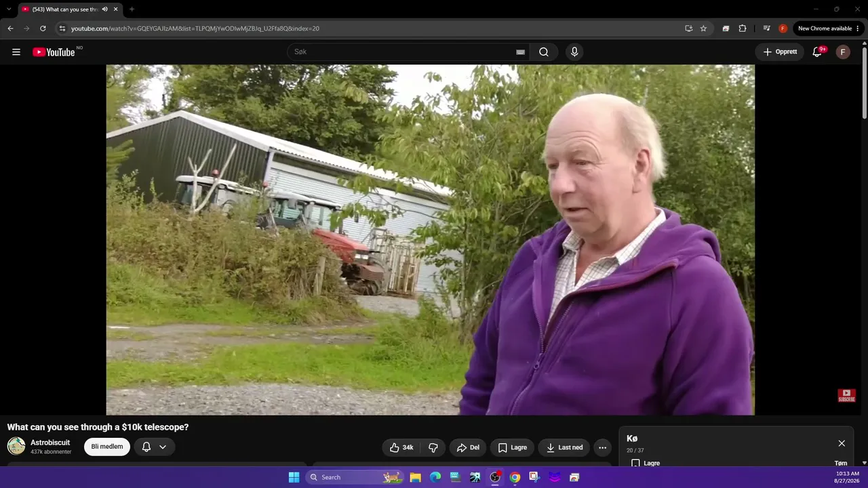Screen dimensions: 868x488
Task: Open the on-screen keyboard in search box
Action: (520, 52)
